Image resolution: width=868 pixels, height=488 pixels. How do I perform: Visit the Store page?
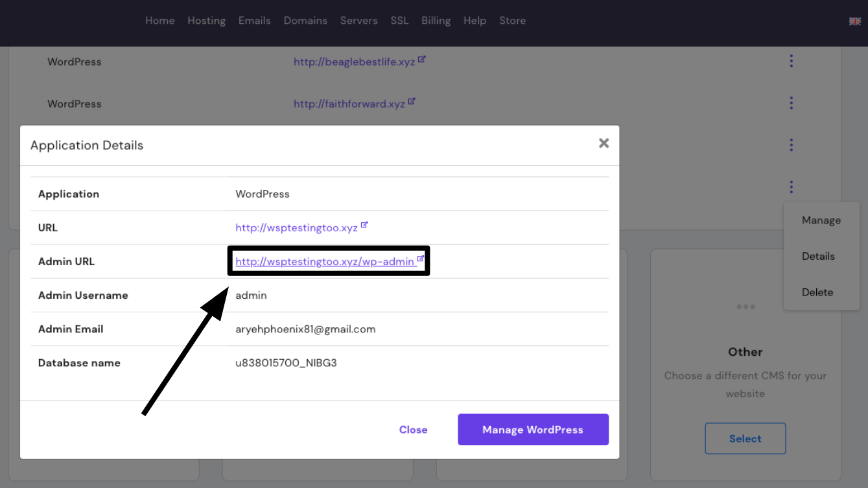click(x=512, y=21)
